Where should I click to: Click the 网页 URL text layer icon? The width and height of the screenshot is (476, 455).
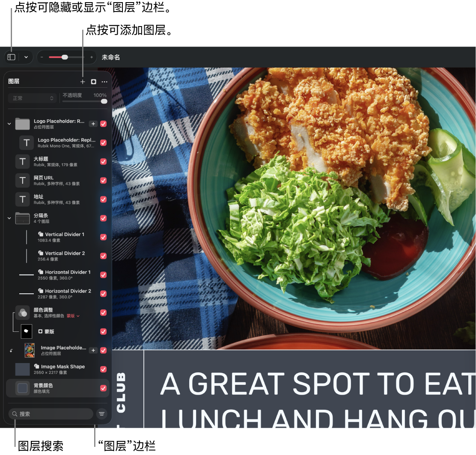tap(22, 180)
